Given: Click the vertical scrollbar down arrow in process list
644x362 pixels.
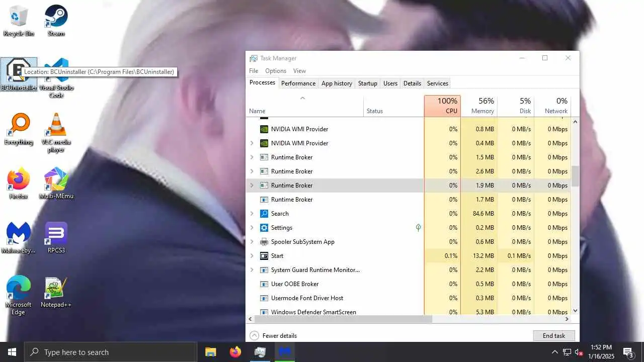Looking at the screenshot, I should point(575,311).
